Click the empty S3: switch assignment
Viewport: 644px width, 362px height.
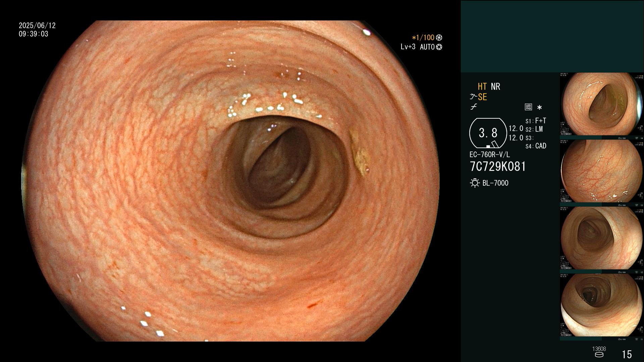(x=529, y=138)
